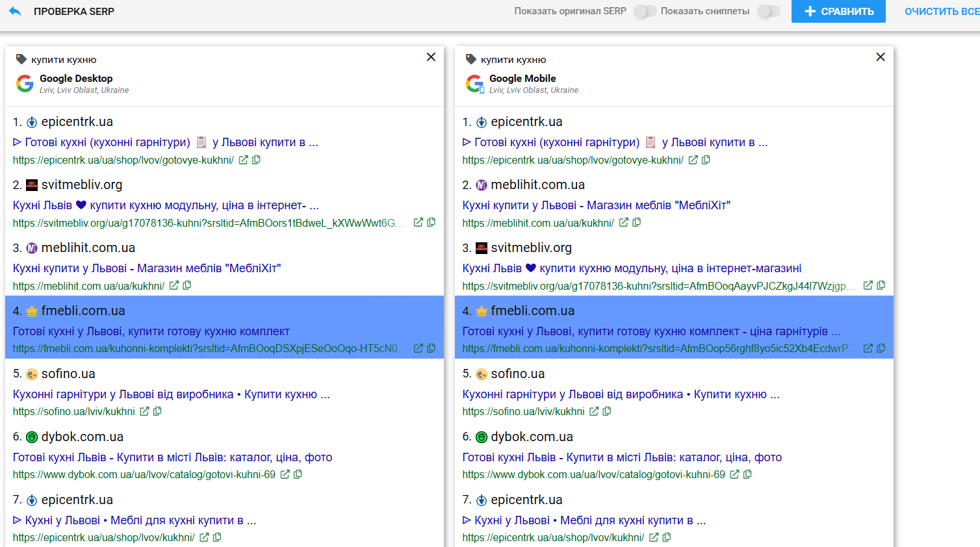The image size is (980, 547).
Task: Click ОЧИСТИТЬ ВСЕ to clear all
Action: click(942, 11)
